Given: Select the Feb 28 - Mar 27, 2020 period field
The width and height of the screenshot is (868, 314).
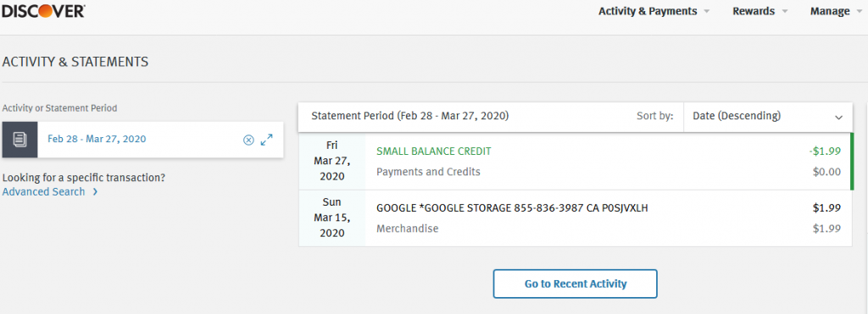Looking at the screenshot, I should tap(142, 140).
